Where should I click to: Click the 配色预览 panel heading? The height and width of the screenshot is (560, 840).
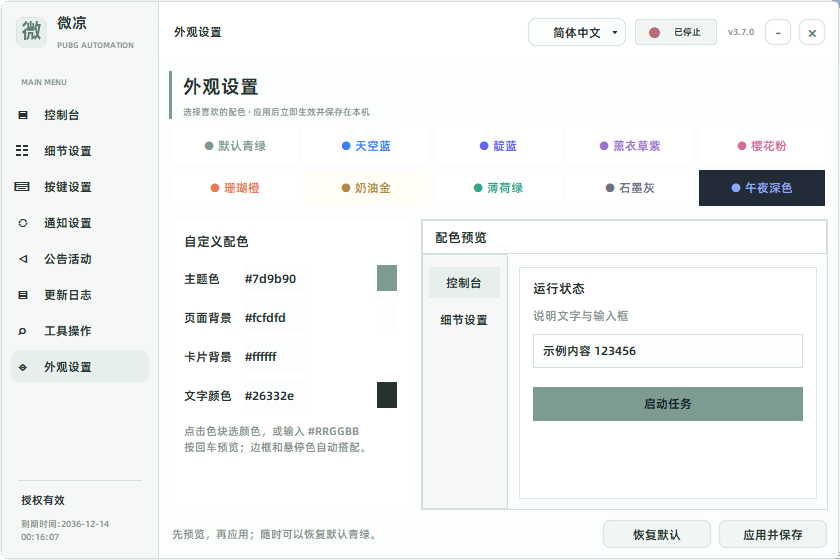[x=461, y=237]
